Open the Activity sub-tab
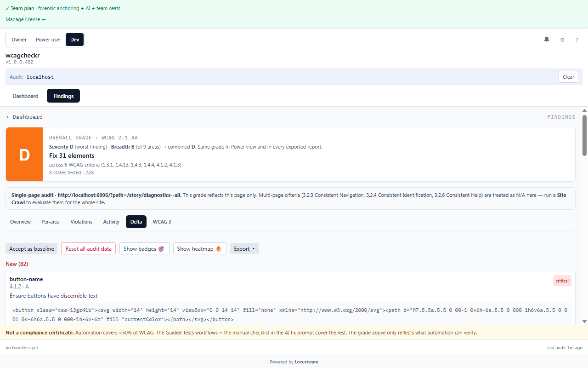The width and height of the screenshot is (588, 368). tap(111, 222)
